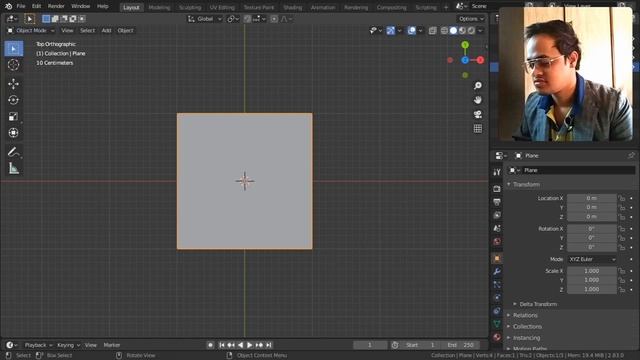Click the pan view hand icon
This screenshot has width=640, height=360.
478,100
